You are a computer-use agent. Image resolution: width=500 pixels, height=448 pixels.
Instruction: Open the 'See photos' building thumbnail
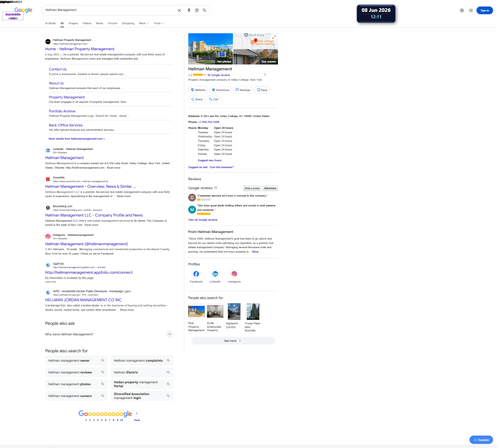click(x=210, y=49)
